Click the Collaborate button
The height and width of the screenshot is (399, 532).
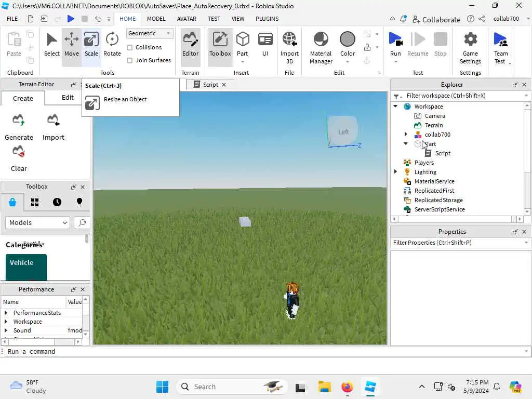(436, 19)
